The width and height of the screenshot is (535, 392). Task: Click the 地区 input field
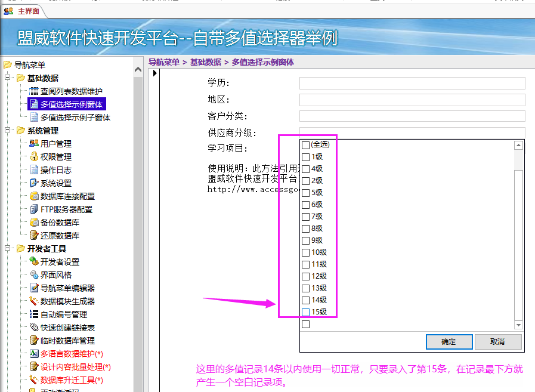click(412, 100)
